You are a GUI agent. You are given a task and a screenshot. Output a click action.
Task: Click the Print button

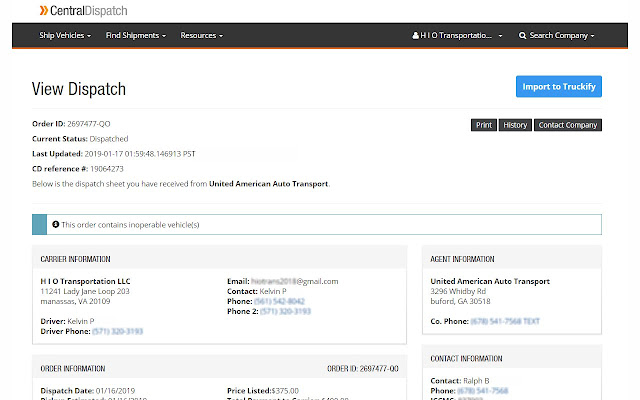[484, 125]
